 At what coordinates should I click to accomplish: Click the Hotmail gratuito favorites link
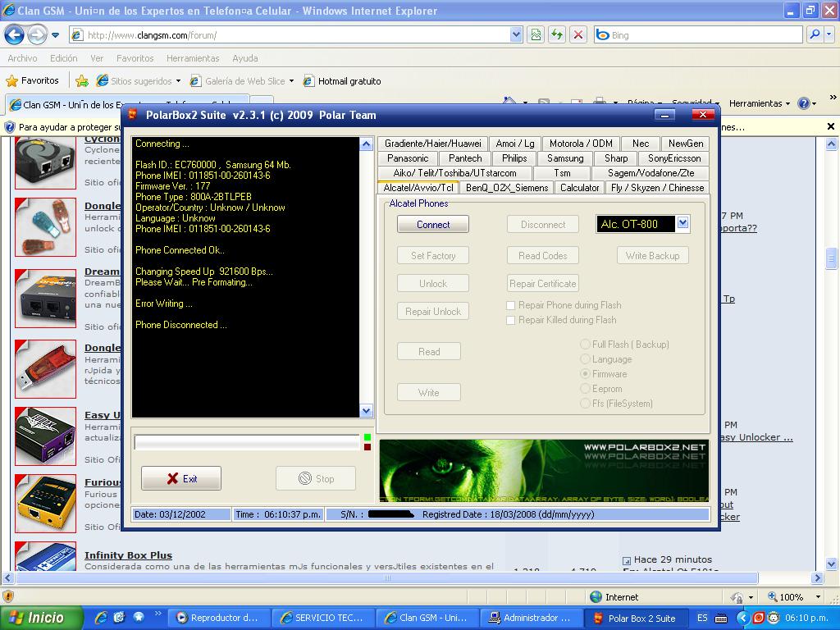343,81
